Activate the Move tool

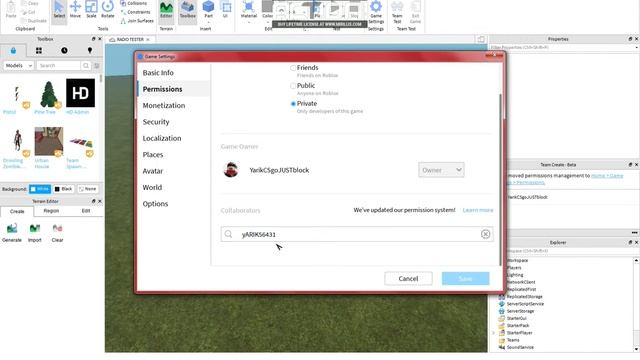[x=75, y=10]
